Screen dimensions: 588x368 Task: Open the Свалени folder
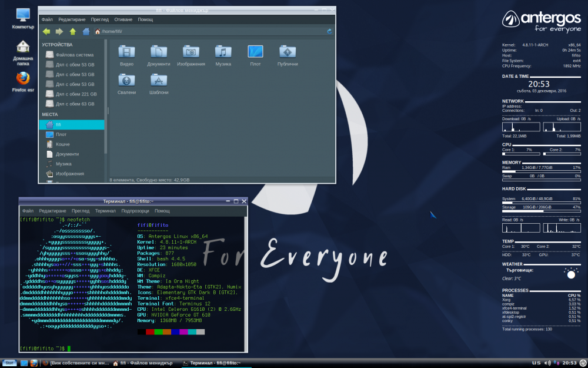(127, 84)
